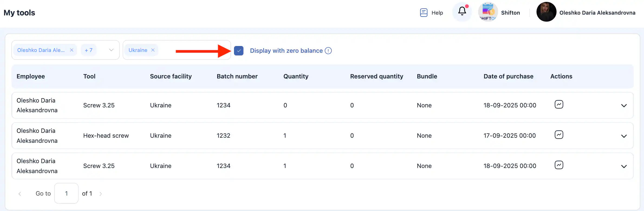Click the +7 more employees tag
The width and height of the screenshot is (644, 211).
click(89, 50)
